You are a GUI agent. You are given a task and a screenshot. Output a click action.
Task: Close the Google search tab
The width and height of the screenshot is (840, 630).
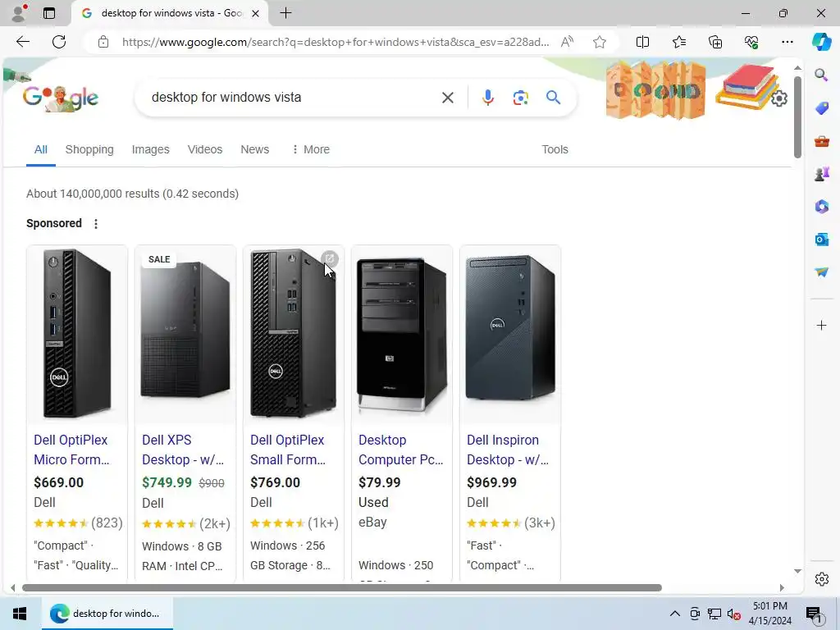(x=256, y=13)
